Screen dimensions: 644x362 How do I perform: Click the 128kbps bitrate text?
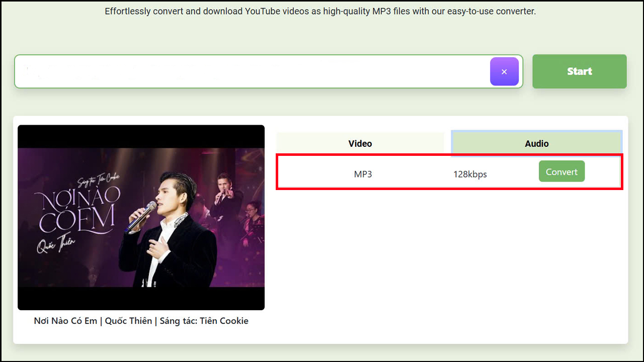(470, 174)
